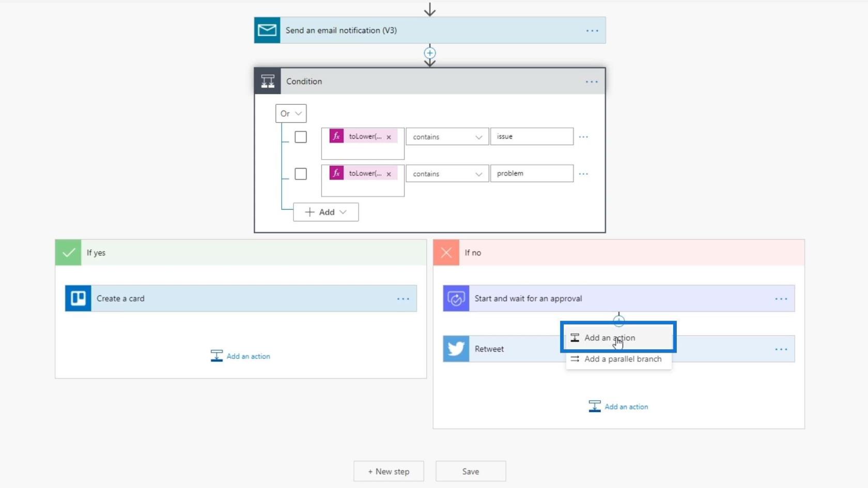Click the Add an action link in If yes
This screenshot has width=868, height=488.
point(248,356)
